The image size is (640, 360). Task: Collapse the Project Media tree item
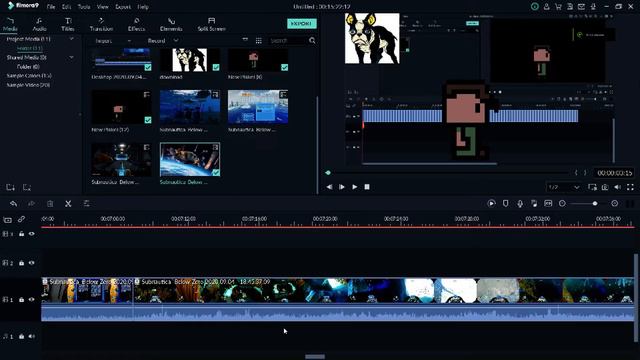point(71,39)
